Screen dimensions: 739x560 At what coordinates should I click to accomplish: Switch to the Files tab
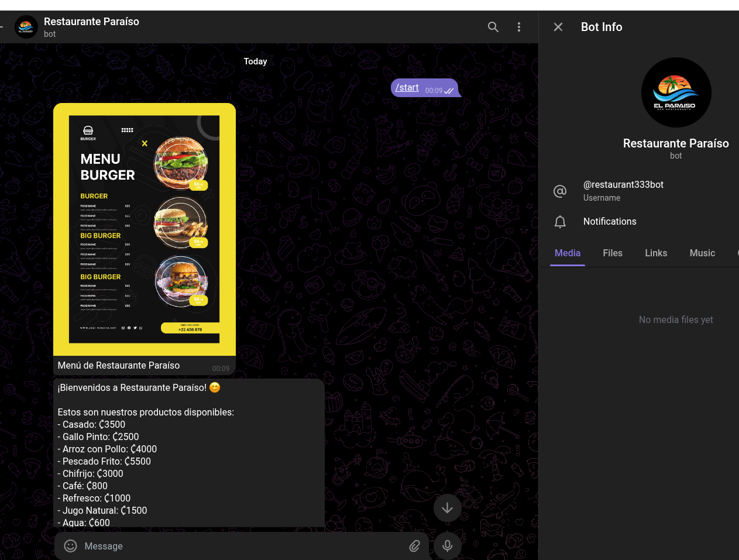click(x=613, y=253)
